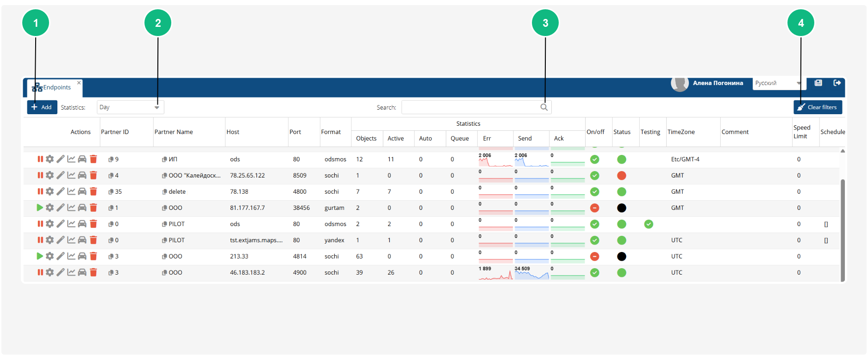Click green Status dot for ИП row

[622, 159]
